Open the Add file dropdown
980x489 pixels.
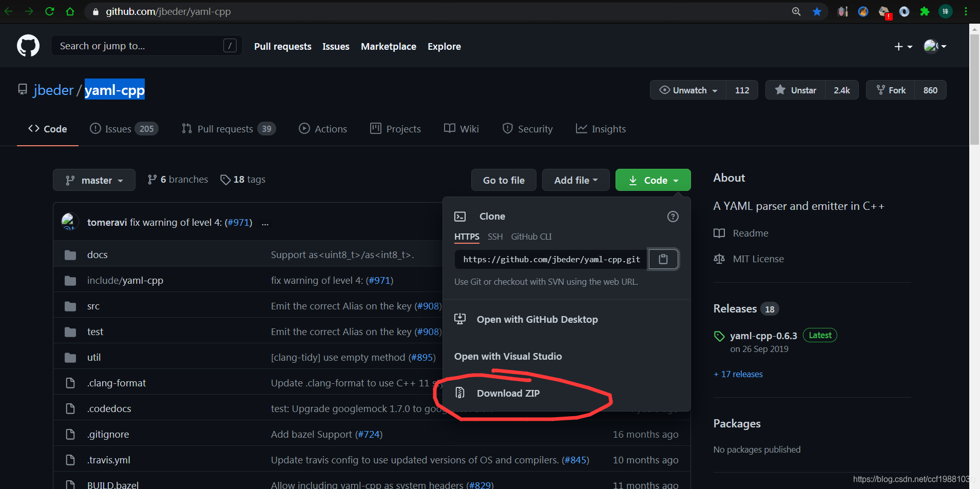click(x=575, y=180)
